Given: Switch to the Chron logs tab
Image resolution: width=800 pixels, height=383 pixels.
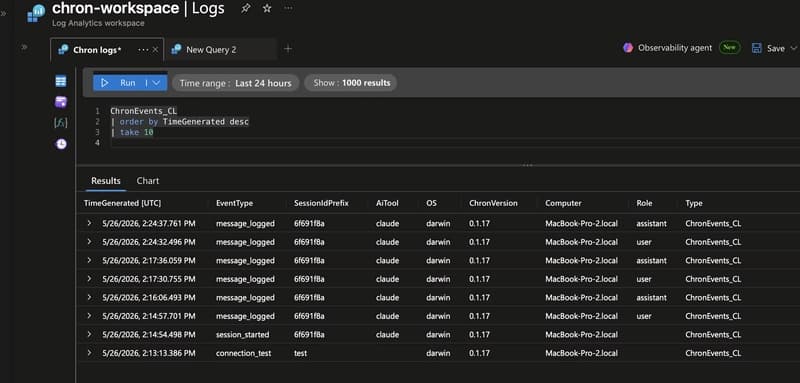Looking at the screenshot, I should click(97, 50).
